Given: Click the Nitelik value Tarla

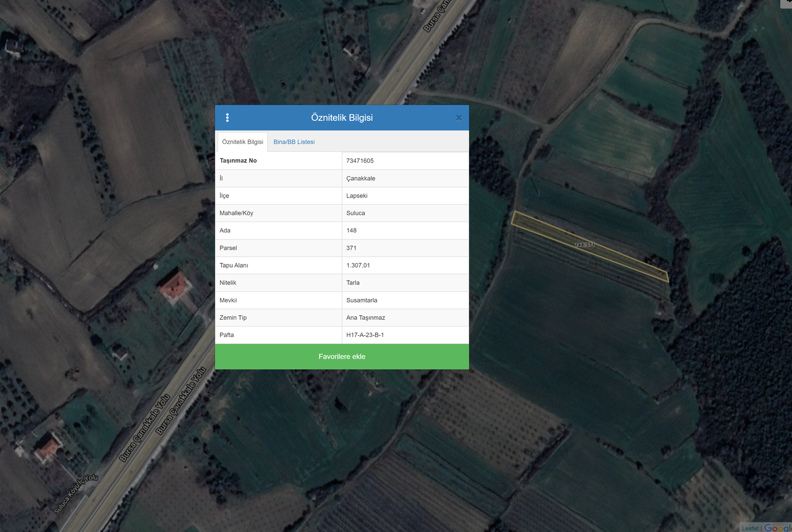Looking at the screenshot, I should (353, 283).
